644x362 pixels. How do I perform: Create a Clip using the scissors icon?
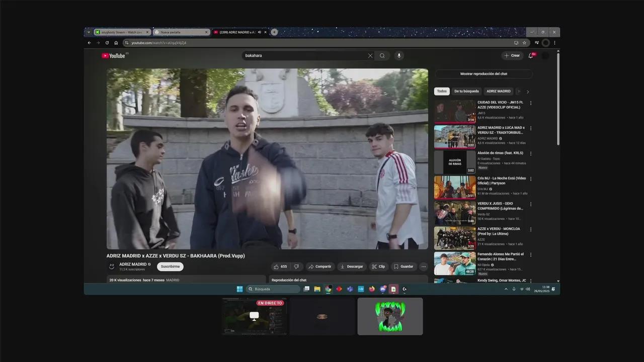tap(378, 266)
